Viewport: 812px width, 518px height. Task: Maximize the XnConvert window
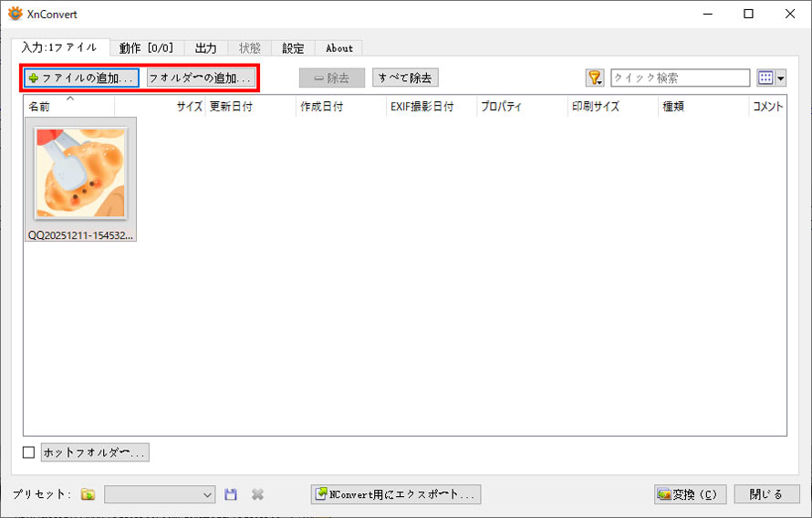[748, 14]
